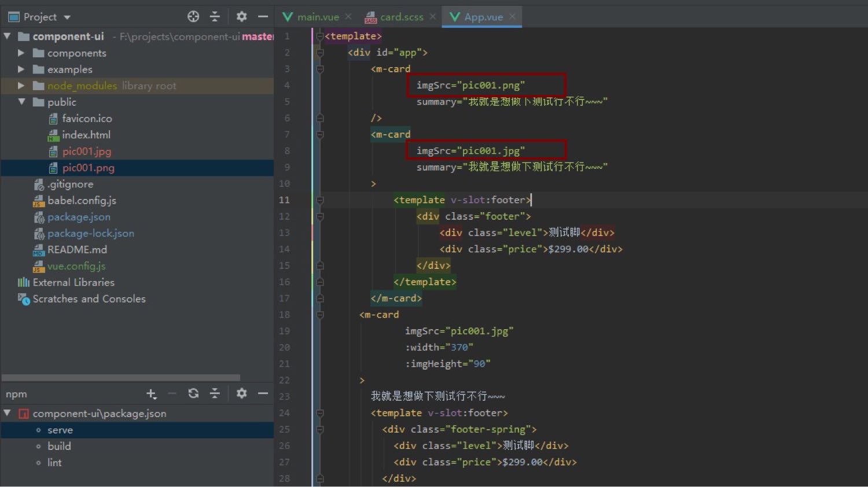
Task: Expand the components folder
Action: (21, 53)
